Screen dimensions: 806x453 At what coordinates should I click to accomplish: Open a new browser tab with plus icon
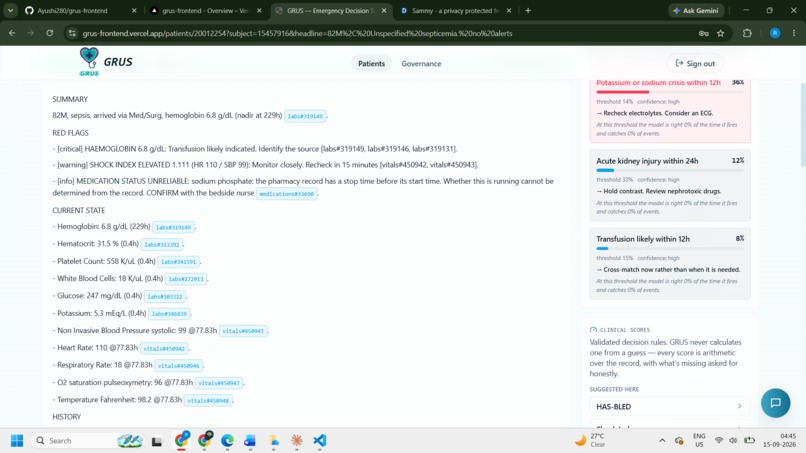527,10
